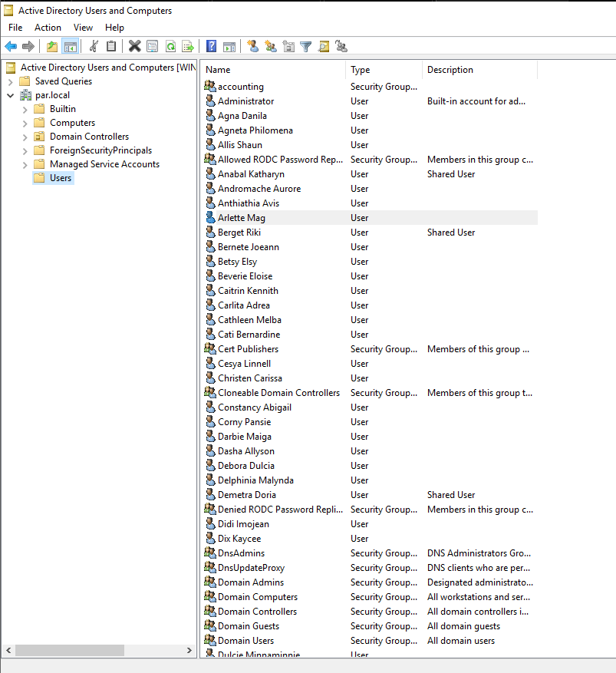Expand the ForeignSecurityPrincipals node
The height and width of the screenshot is (673, 616).
25,150
